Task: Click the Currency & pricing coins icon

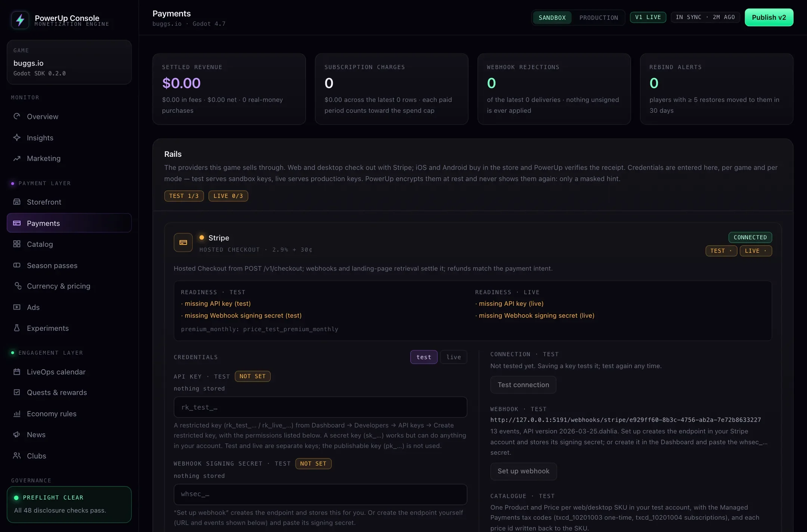Action: point(18,286)
